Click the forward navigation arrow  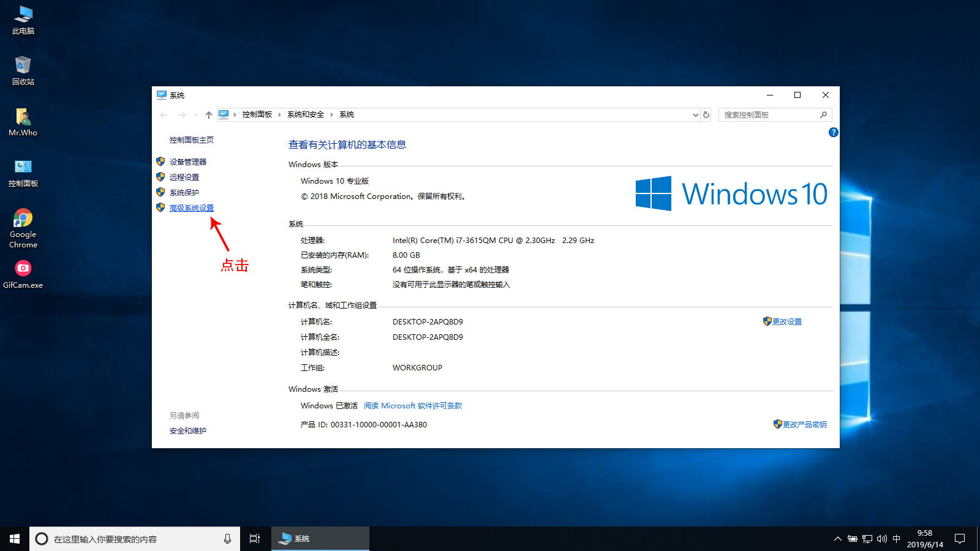[x=181, y=114]
